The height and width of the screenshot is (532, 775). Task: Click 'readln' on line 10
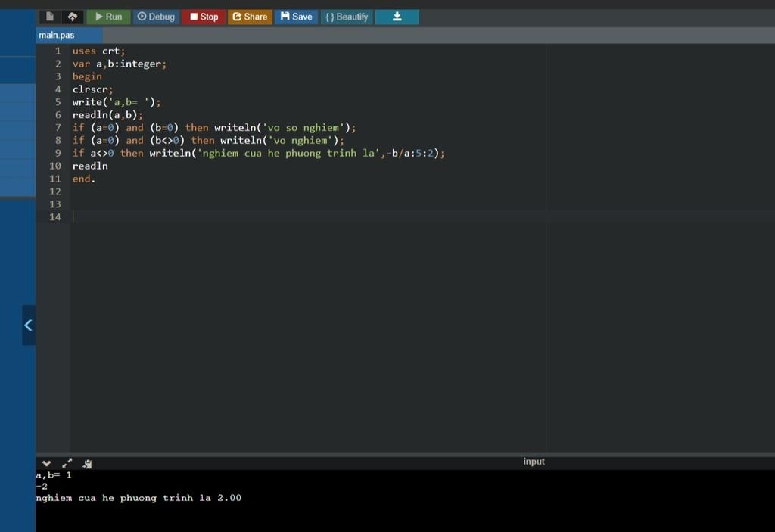[90, 166]
